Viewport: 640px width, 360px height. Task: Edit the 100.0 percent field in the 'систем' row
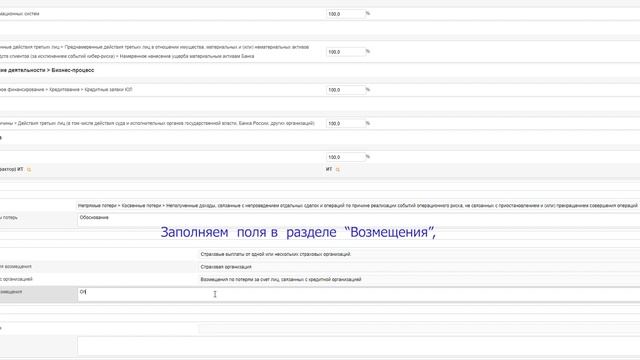346,14
